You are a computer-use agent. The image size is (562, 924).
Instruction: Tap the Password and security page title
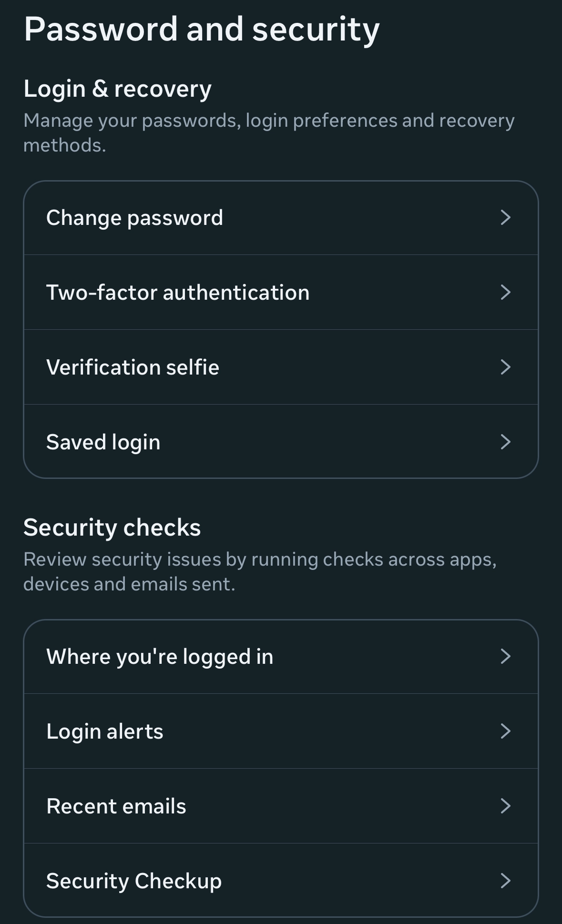pos(202,30)
